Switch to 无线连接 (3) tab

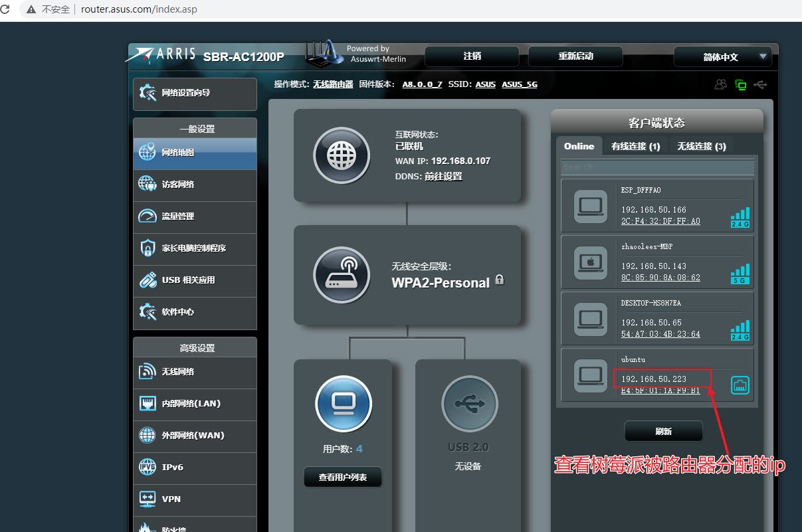coord(702,146)
